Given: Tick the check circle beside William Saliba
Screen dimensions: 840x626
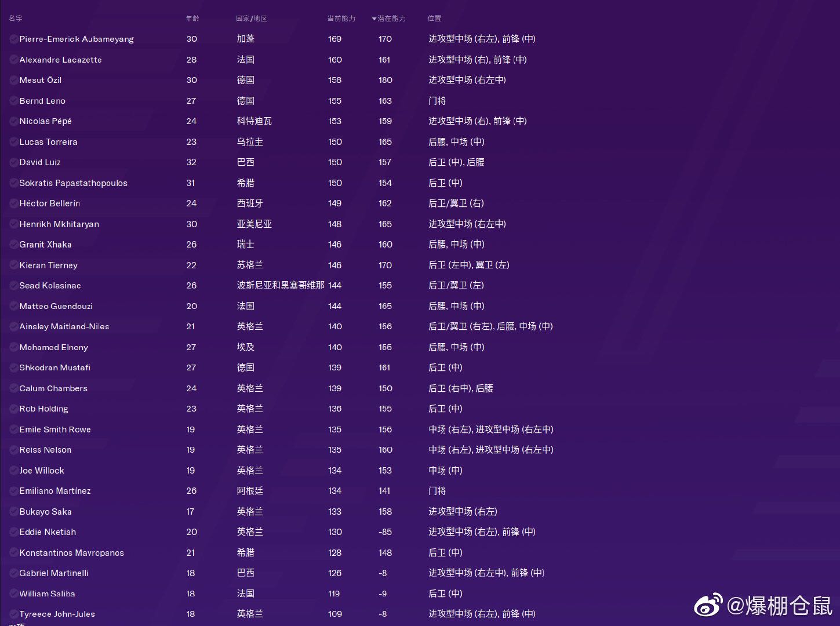Looking at the screenshot, I should [x=13, y=594].
